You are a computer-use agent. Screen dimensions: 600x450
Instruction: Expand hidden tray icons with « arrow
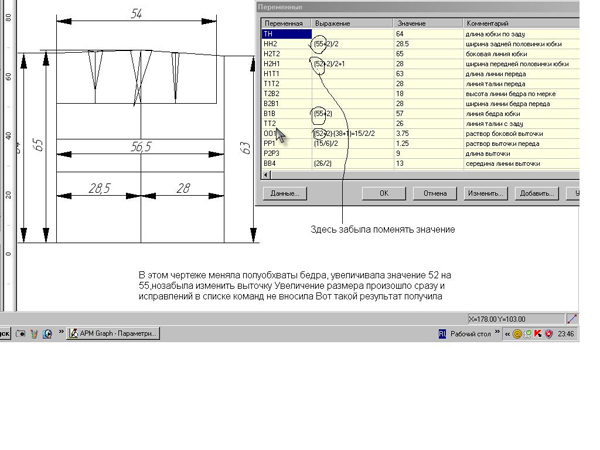coord(507,334)
